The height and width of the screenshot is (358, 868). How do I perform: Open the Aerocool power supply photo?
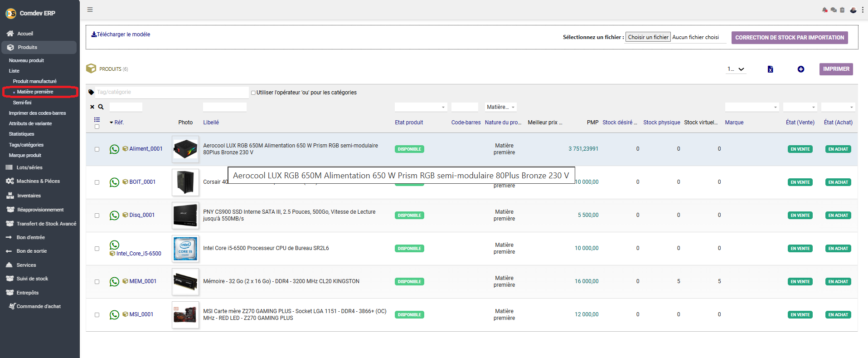tap(185, 149)
